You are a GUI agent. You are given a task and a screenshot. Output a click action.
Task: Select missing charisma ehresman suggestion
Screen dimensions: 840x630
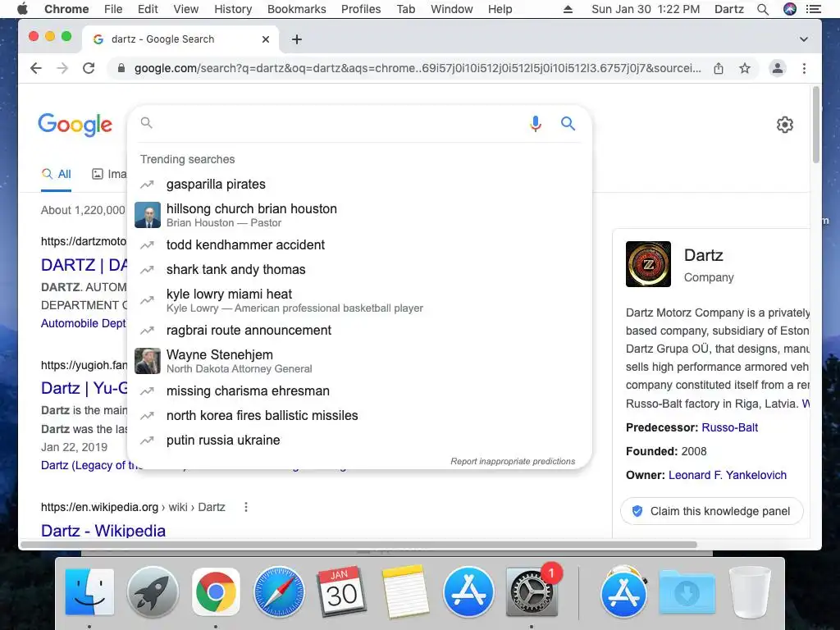tap(359, 391)
